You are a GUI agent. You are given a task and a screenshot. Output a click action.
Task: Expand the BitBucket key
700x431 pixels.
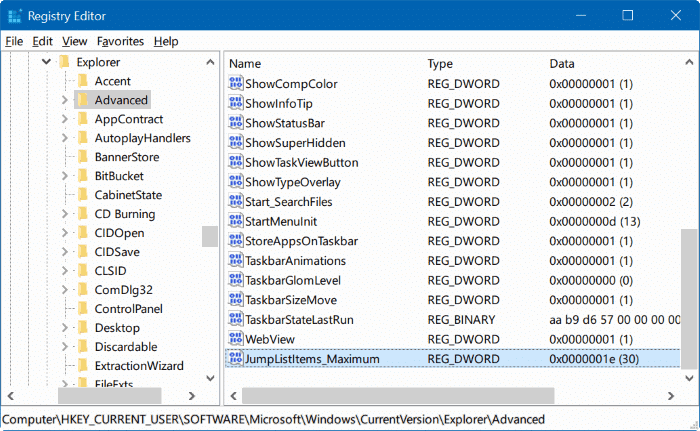65,176
